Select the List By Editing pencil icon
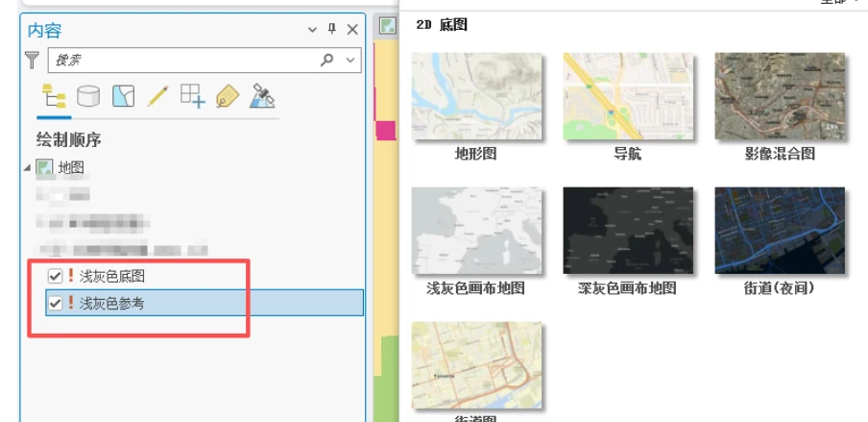The image size is (868, 422). tap(157, 96)
